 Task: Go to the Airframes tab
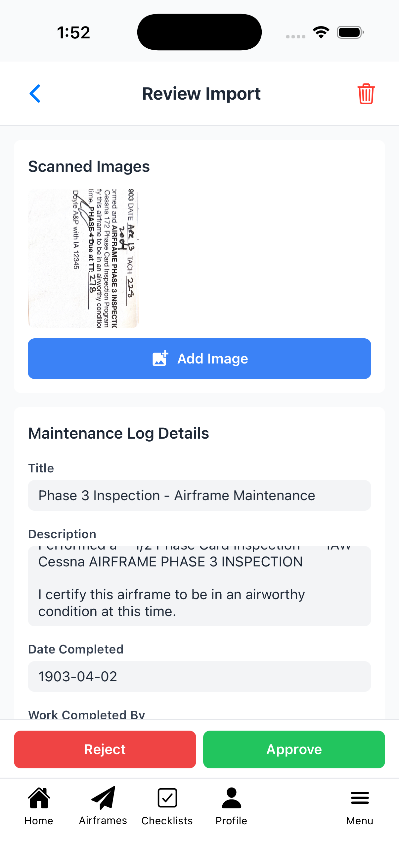click(x=103, y=805)
